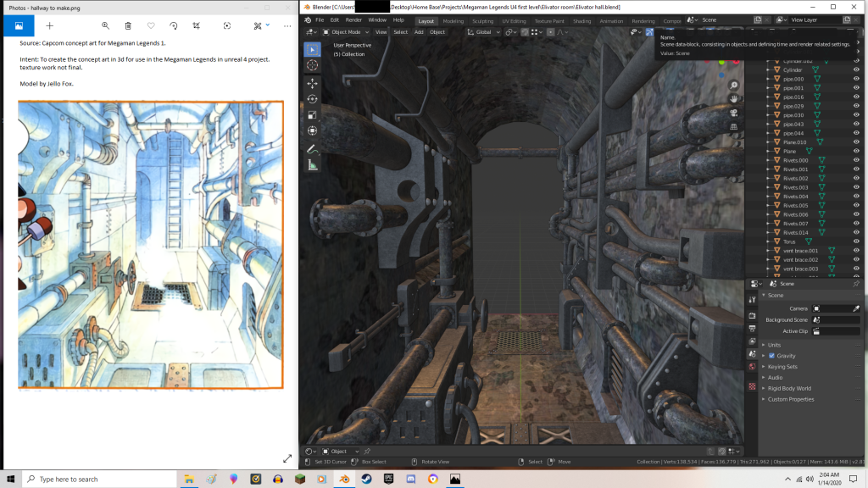
Task: Open Global transform orientation dropdown
Action: point(483,32)
